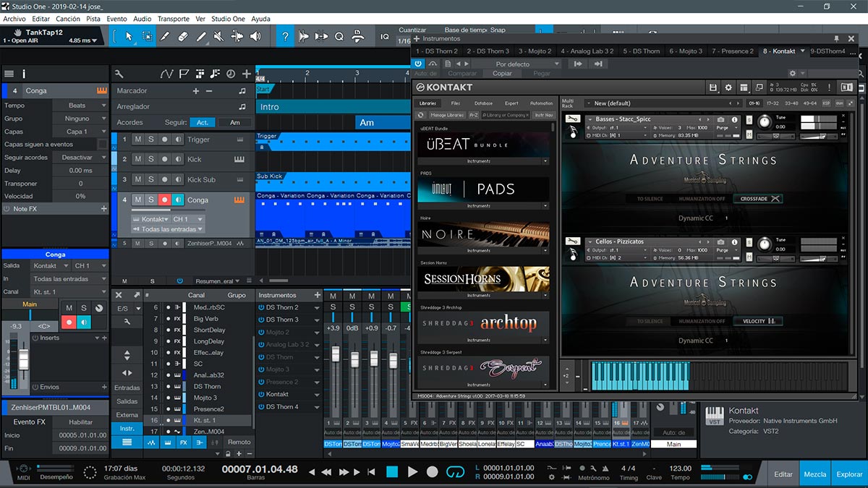This screenshot has width=868, height=488.
Task: Open 'Por defecto' preset dropdown
Action: [x=515, y=64]
